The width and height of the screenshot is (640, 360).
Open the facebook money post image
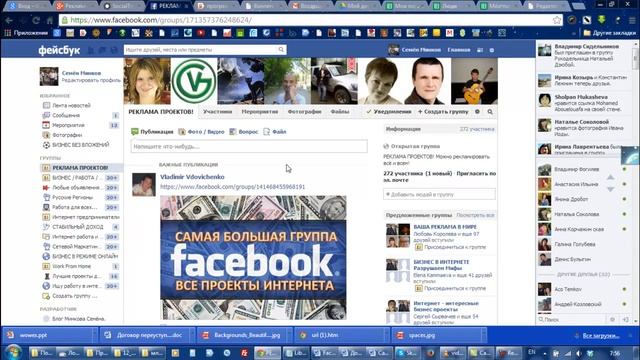click(x=253, y=257)
